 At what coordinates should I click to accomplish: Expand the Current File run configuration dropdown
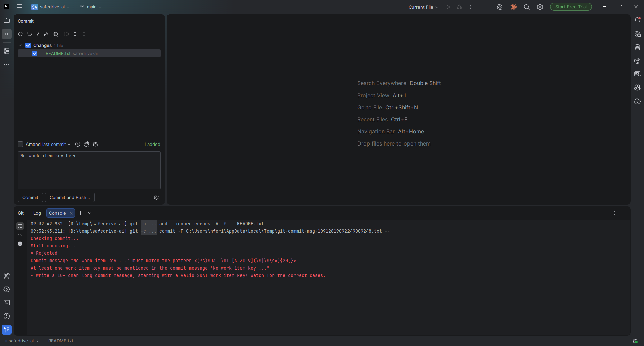point(423,7)
